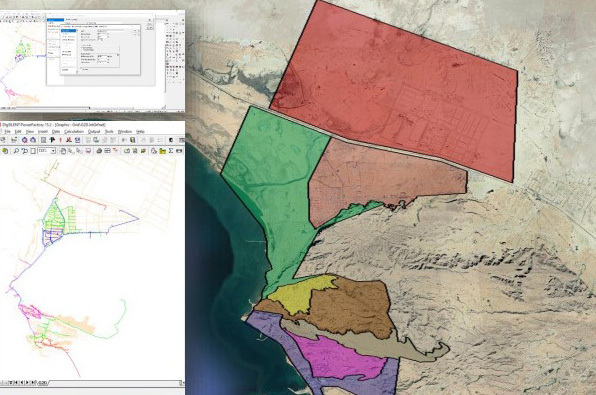Screen dimensions: 596x395
Task: Open the View menu
Action: point(30,132)
